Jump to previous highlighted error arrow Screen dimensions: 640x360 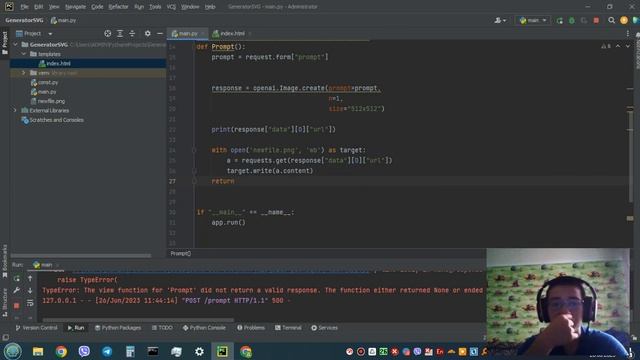click(618, 46)
